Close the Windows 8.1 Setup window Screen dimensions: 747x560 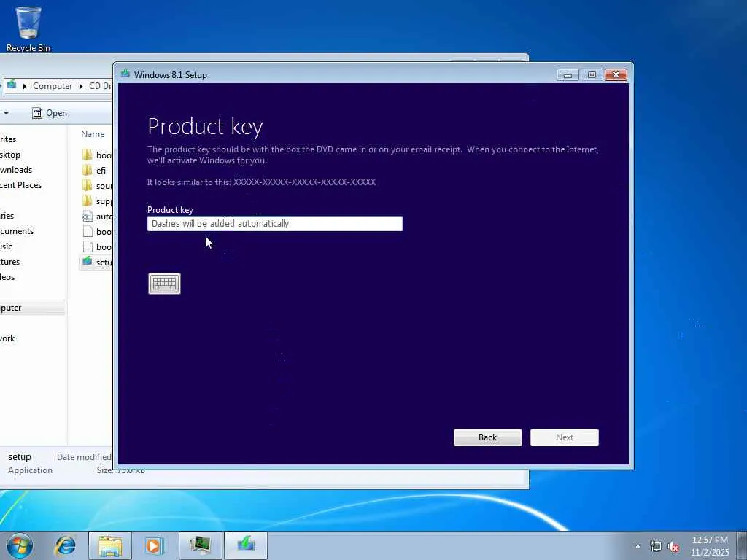(x=616, y=75)
